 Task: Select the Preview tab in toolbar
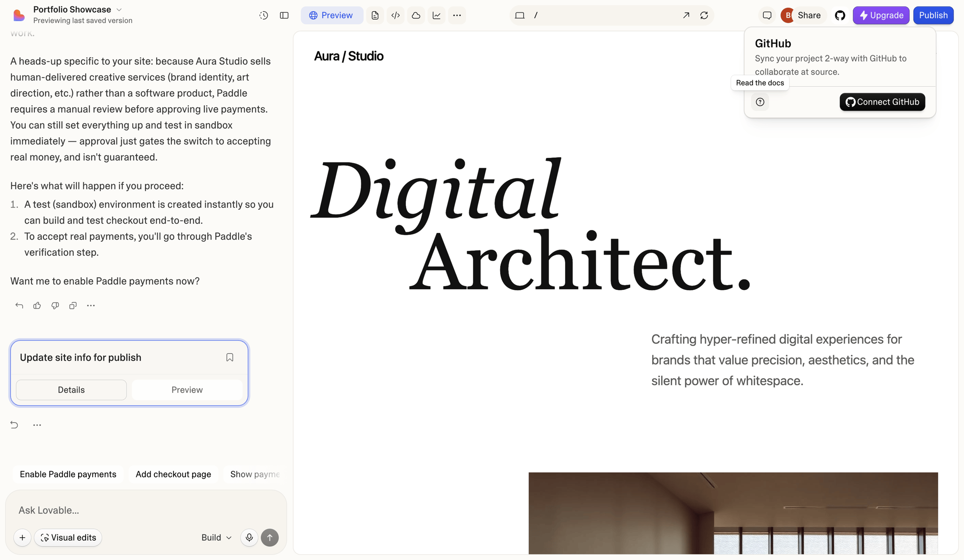pyautogui.click(x=332, y=15)
